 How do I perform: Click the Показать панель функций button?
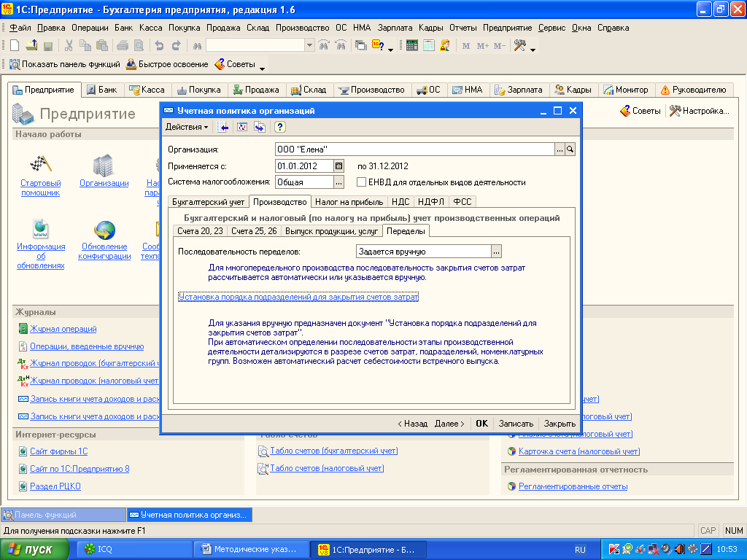coord(65,64)
